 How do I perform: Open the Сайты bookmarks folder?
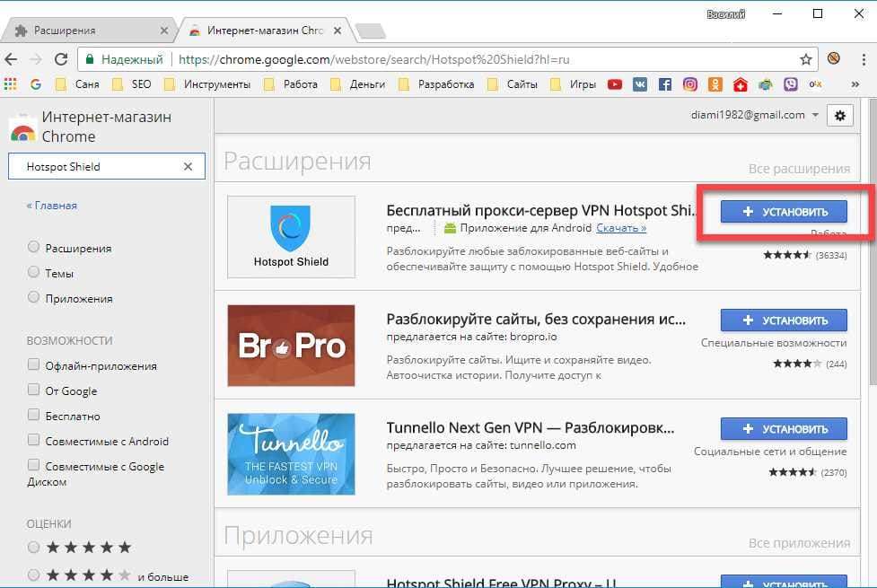click(x=513, y=84)
